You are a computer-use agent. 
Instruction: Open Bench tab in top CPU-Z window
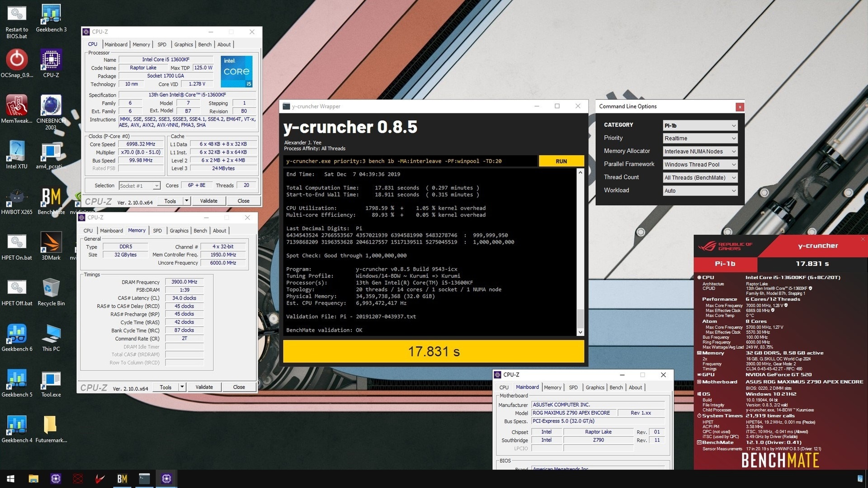[205, 44]
